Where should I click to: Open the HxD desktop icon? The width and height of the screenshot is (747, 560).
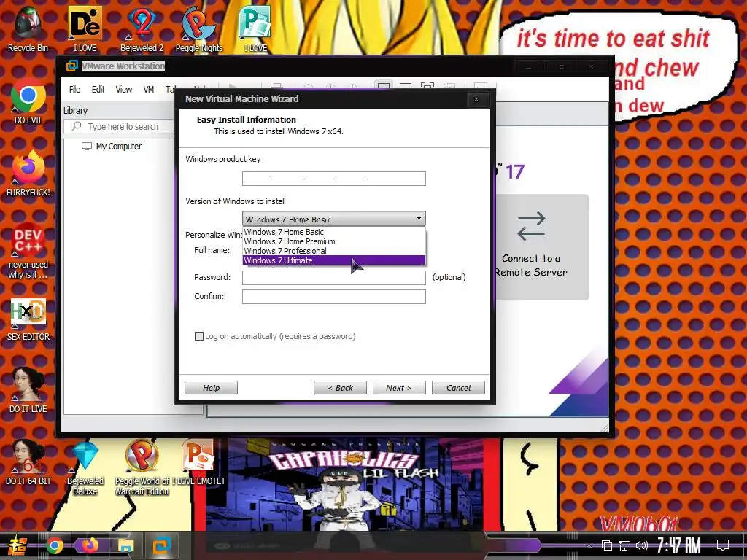click(x=28, y=319)
